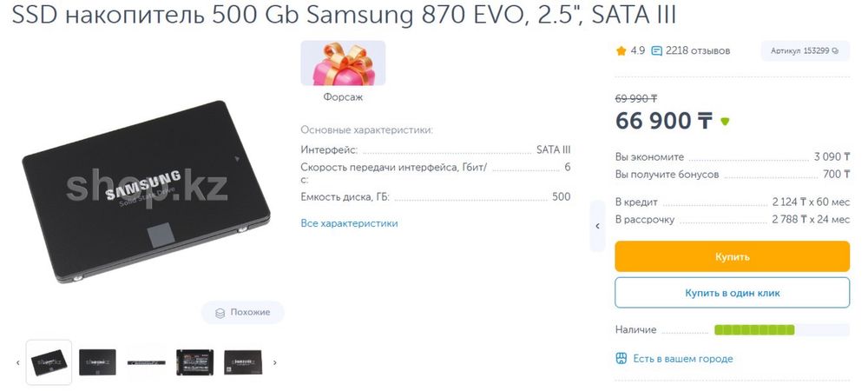Open the '2218 отзывов' reviews link

(698, 51)
